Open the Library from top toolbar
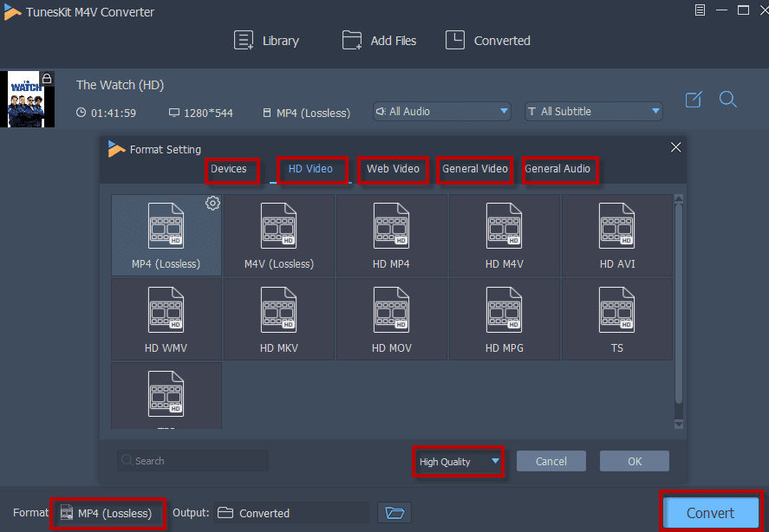 point(266,40)
